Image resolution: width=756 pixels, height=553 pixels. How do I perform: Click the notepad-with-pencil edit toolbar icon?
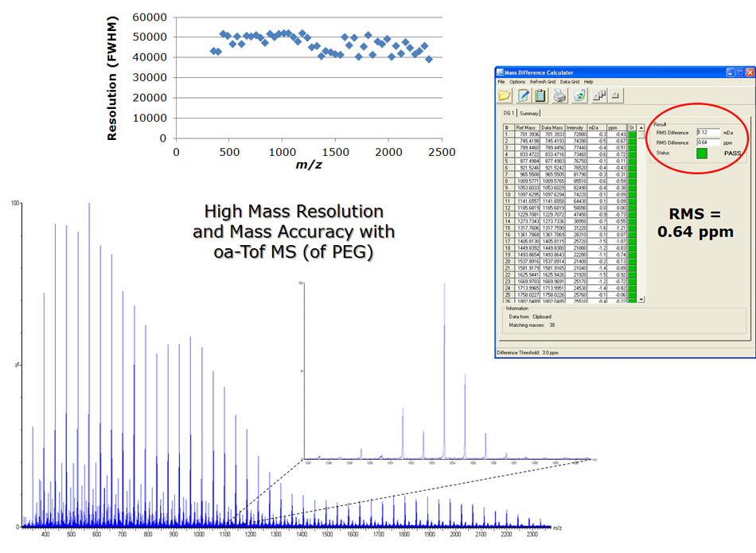[x=523, y=95]
